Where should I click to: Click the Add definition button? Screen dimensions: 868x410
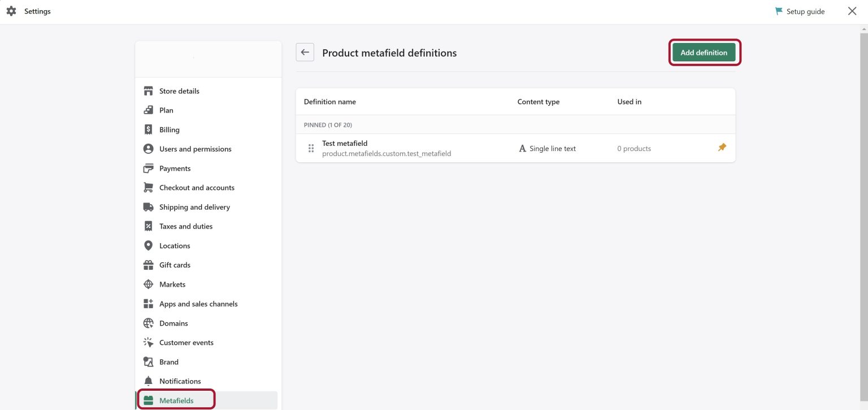(x=704, y=52)
